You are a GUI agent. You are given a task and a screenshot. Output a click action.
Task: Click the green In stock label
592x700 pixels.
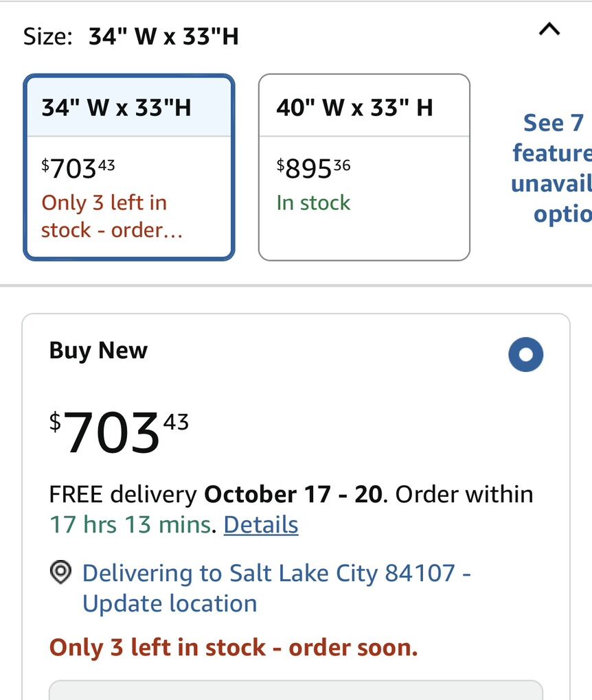pyautogui.click(x=313, y=203)
